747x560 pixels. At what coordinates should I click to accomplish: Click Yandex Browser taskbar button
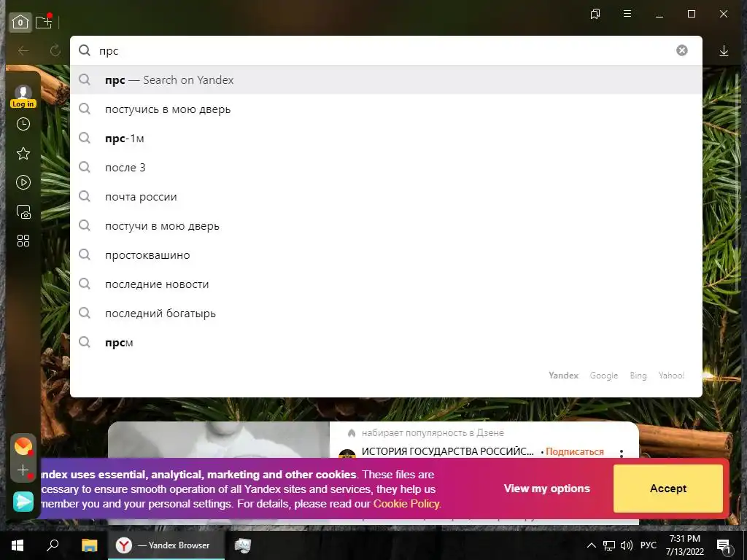click(166, 545)
